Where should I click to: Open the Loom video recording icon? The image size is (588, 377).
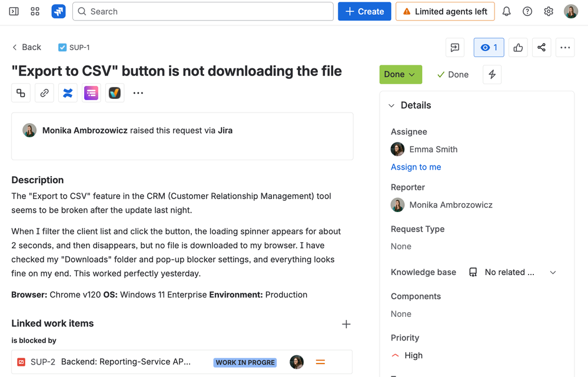pyautogui.click(x=114, y=92)
